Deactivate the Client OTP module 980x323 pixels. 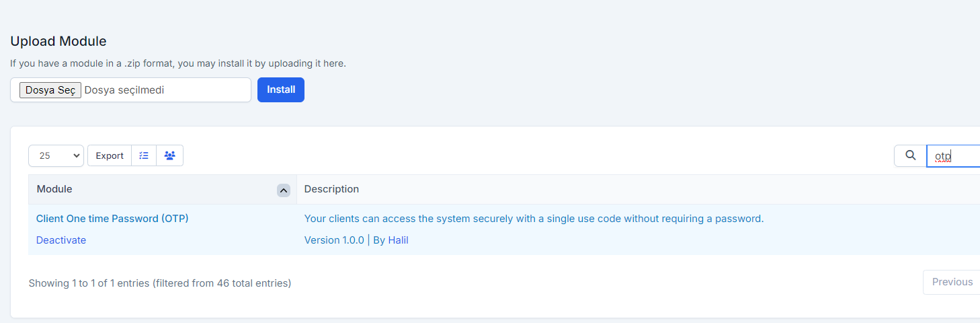61,240
